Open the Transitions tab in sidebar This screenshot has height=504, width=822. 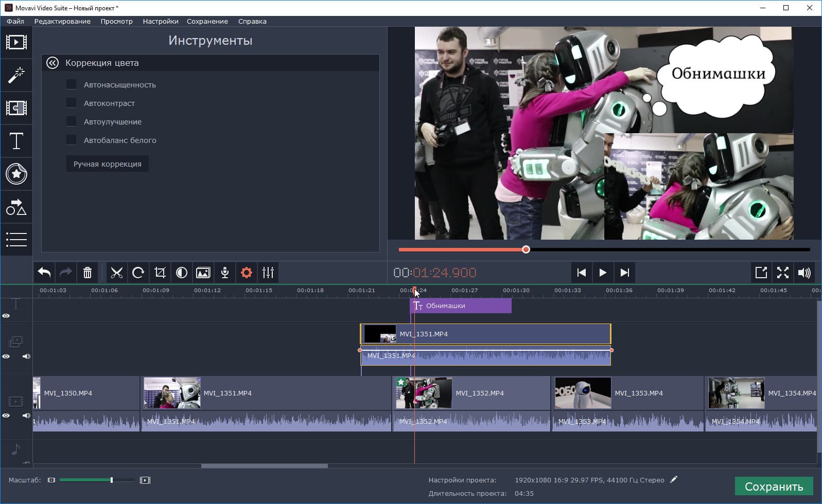[x=16, y=108]
